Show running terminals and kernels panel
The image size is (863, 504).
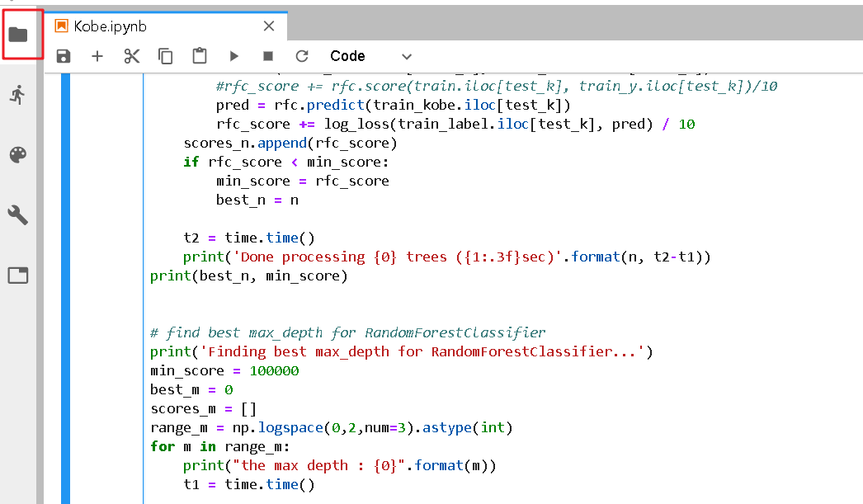click(18, 93)
